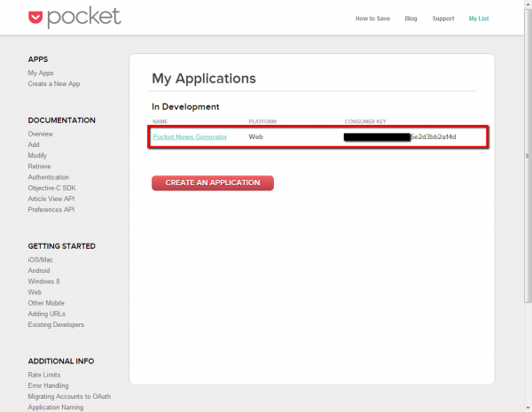Open Other Mobile guide
This screenshot has height=412, width=532.
[x=46, y=304]
